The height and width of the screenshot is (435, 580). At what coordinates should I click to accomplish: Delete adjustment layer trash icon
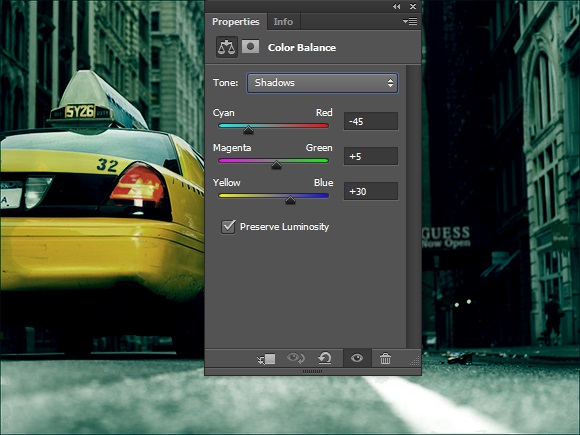[385, 358]
